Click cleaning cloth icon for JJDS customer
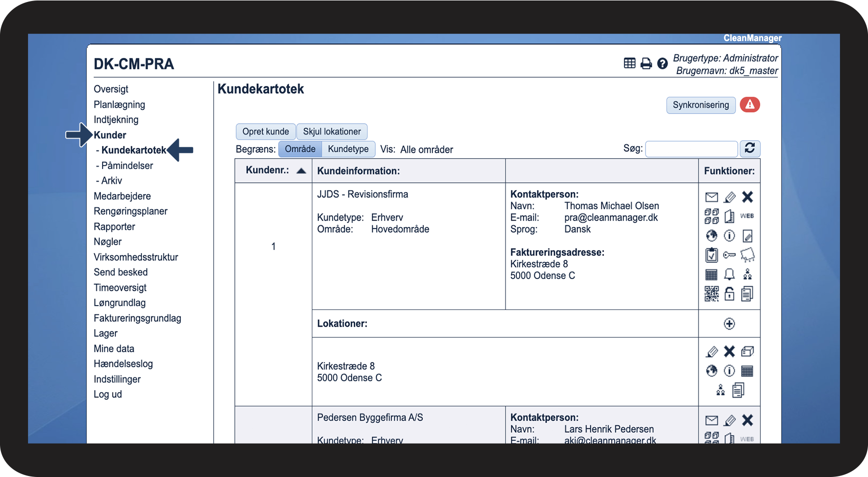The height and width of the screenshot is (477, 868). click(x=748, y=255)
